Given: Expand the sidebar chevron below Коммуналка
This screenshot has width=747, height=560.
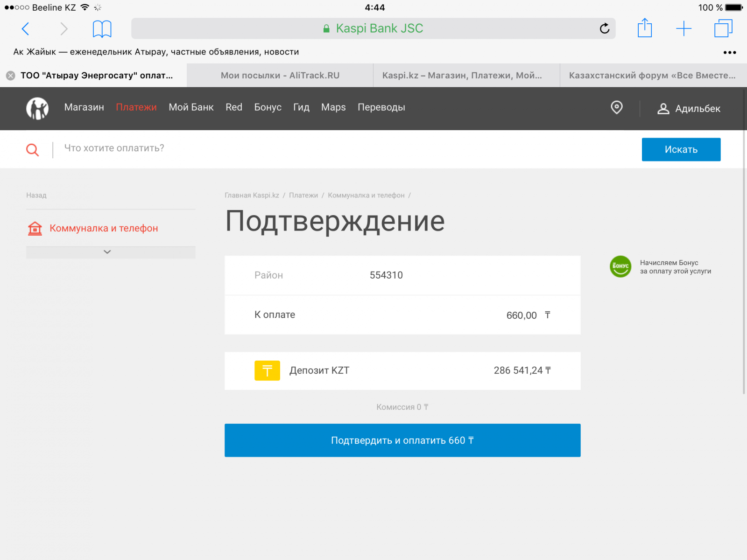Looking at the screenshot, I should [x=107, y=252].
